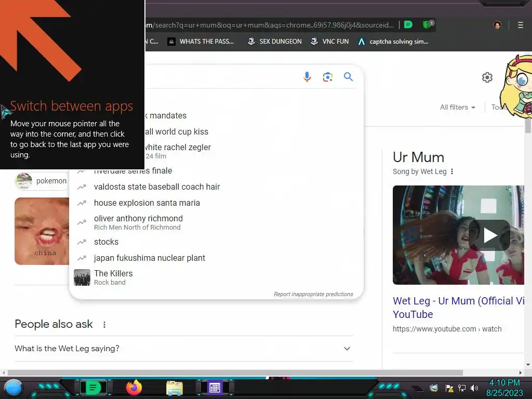Click trending icon beside japan fukushima nuclear plant
Image resolution: width=532 pixels, height=399 pixels.
(82, 258)
